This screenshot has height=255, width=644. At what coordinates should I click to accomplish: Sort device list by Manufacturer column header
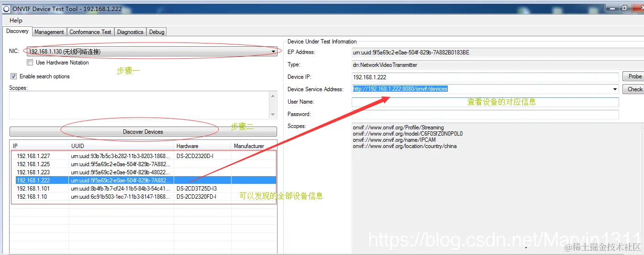coord(254,146)
